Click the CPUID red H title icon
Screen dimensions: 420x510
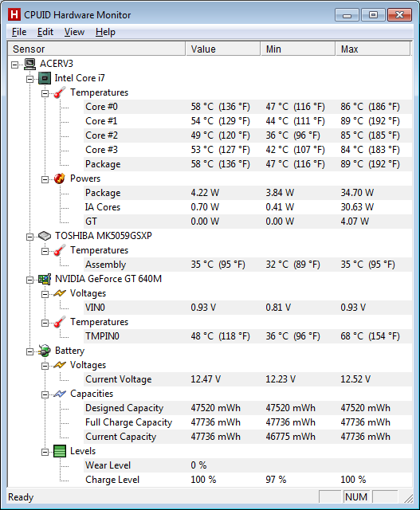tap(14, 14)
